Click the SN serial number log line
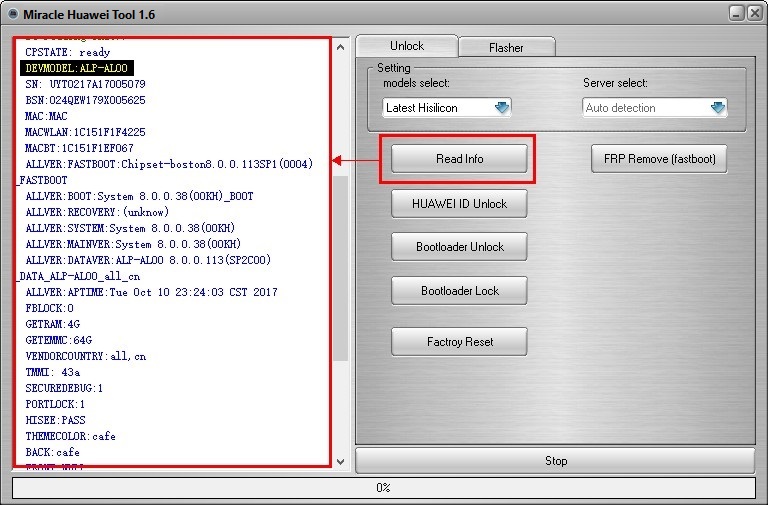Screen dimensions: 768x505 pos(85,84)
